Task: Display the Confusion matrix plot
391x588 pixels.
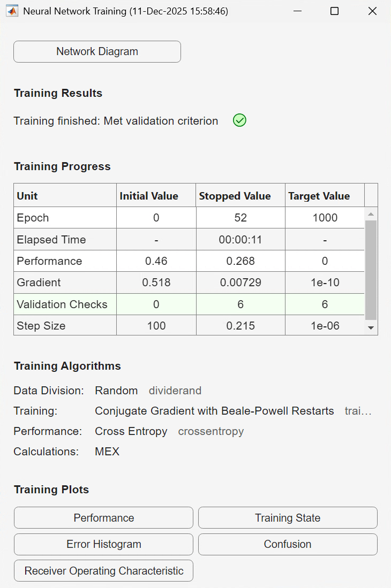Action: 288,544
